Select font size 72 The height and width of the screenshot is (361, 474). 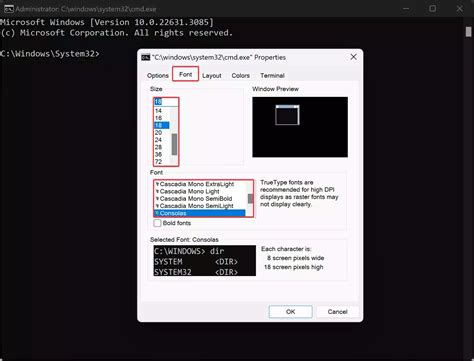click(x=162, y=162)
